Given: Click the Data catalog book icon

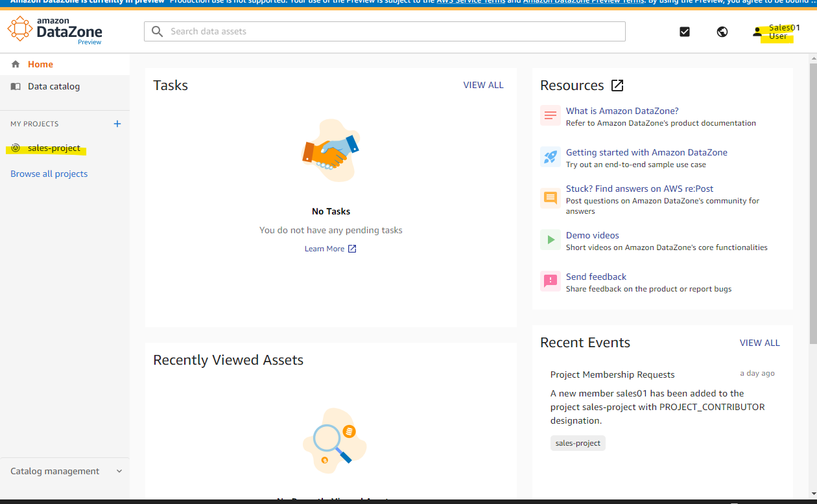Looking at the screenshot, I should pyautogui.click(x=16, y=86).
